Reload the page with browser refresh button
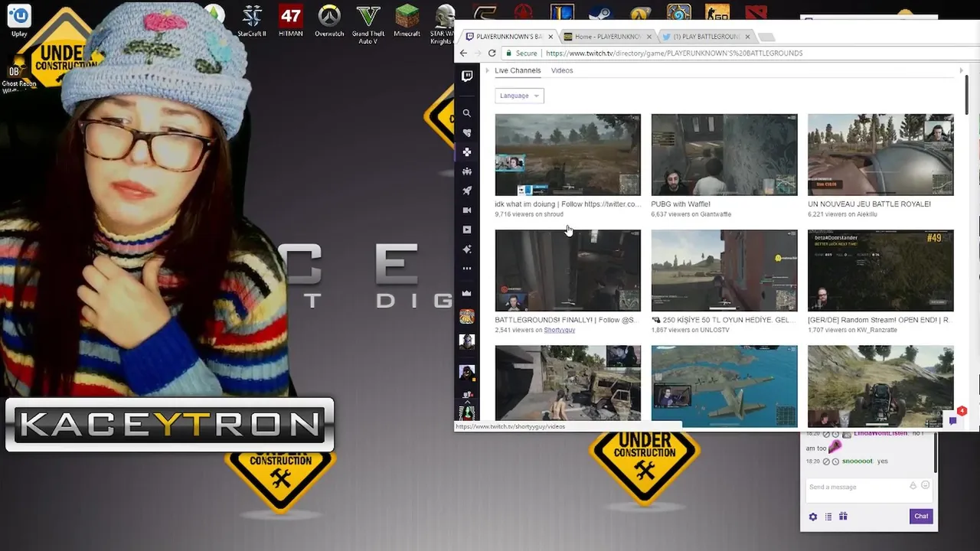Image resolution: width=980 pixels, height=551 pixels. [x=492, y=53]
